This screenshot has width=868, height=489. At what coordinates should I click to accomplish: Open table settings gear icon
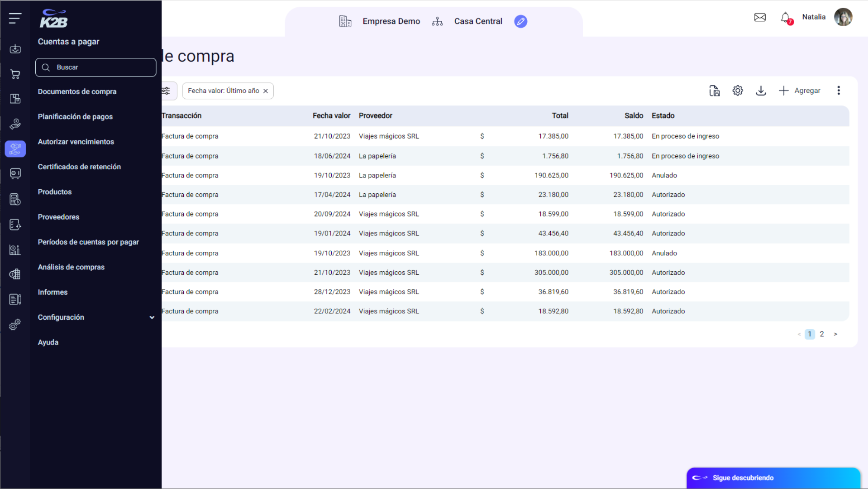point(738,91)
